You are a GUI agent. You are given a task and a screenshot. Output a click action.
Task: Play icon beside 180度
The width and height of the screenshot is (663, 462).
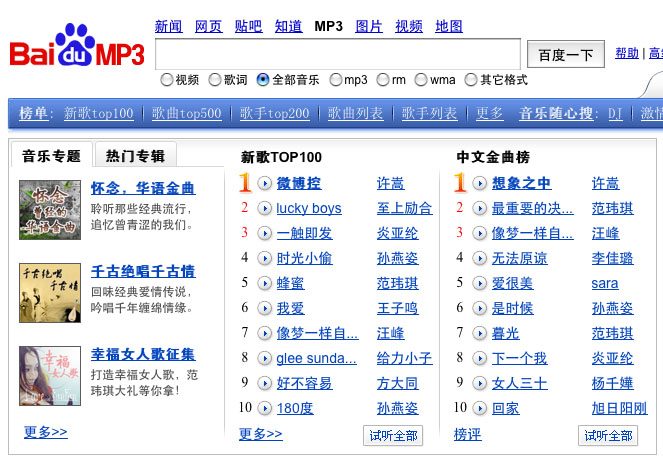[265, 408]
